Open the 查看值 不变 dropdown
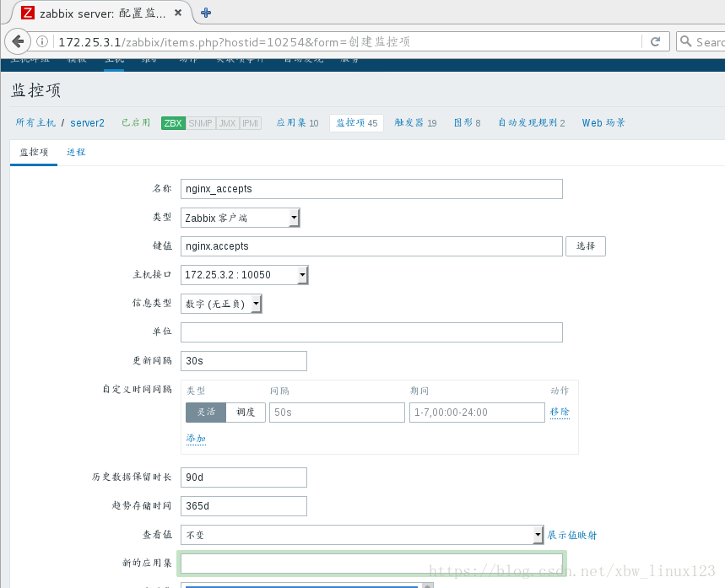The width and height of the screenshot is (725, 588). pos(362,535)
